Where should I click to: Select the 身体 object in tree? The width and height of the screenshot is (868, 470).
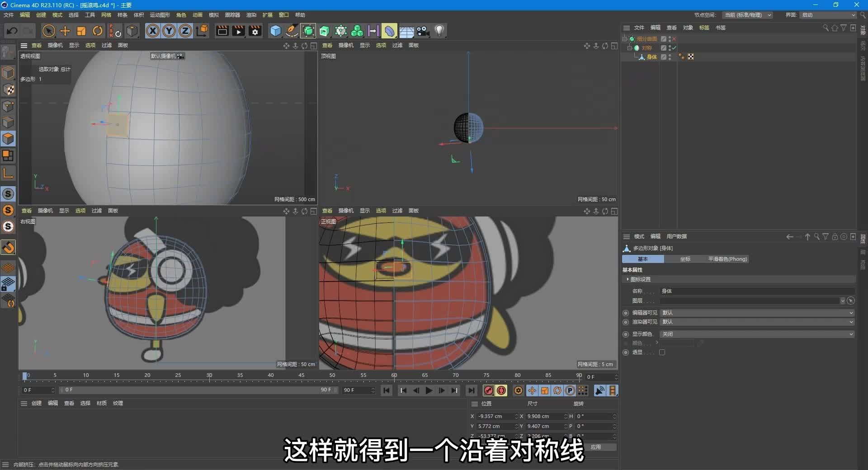[652, 57]
